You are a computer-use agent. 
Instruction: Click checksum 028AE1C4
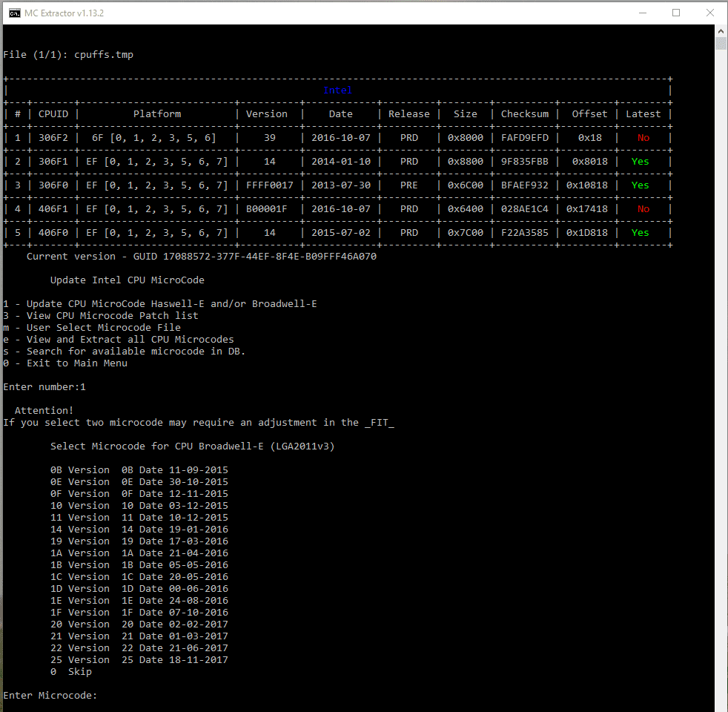point(525,209)
